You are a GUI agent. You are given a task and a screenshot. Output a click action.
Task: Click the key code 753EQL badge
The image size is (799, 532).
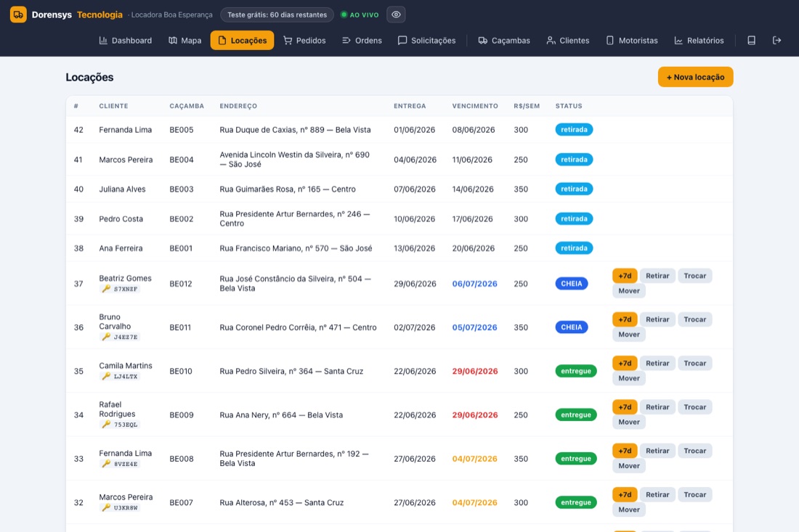(120, 425)
